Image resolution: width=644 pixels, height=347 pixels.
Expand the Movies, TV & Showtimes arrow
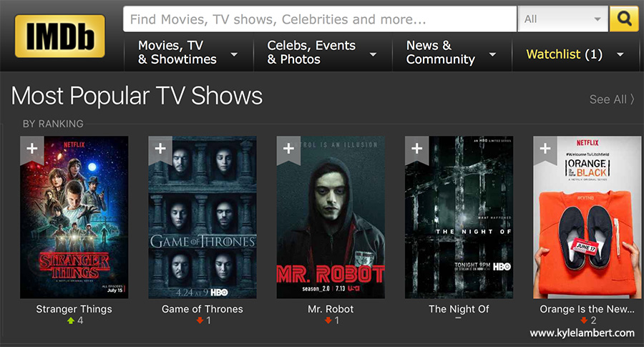tap(234, 54)
